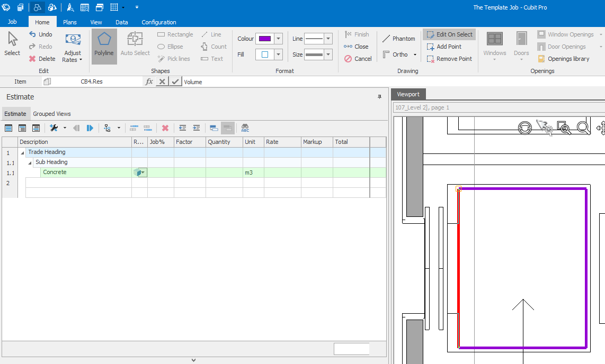The image size is (605, 364).
Task: Collapse the Trade Heading row
Action: pyautogui.click(x=22, y=152)
